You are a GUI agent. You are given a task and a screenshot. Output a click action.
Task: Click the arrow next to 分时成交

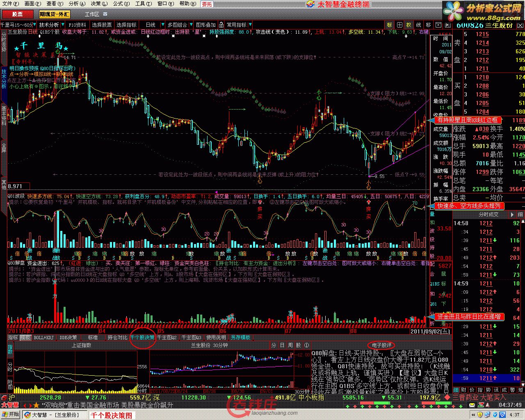[x=511, y=215]
